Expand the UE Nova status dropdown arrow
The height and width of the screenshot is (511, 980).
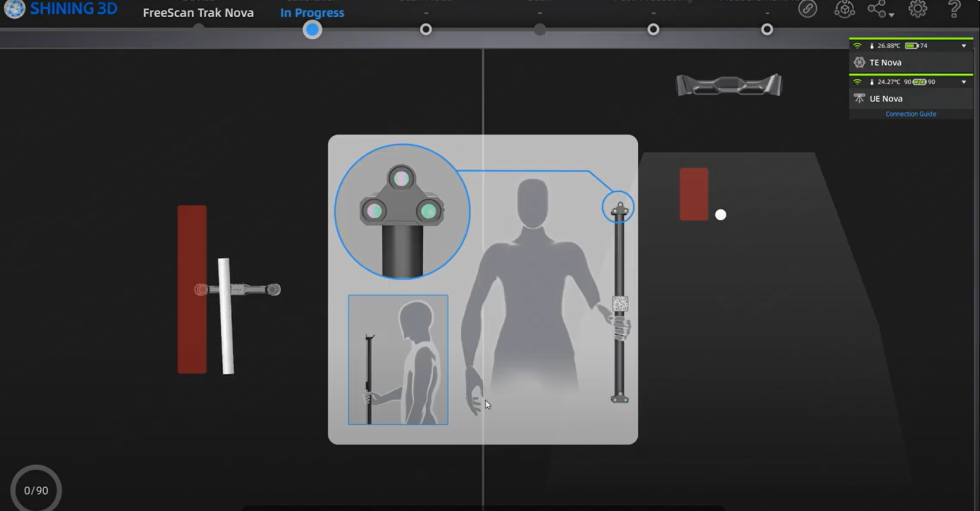point(964,82)
